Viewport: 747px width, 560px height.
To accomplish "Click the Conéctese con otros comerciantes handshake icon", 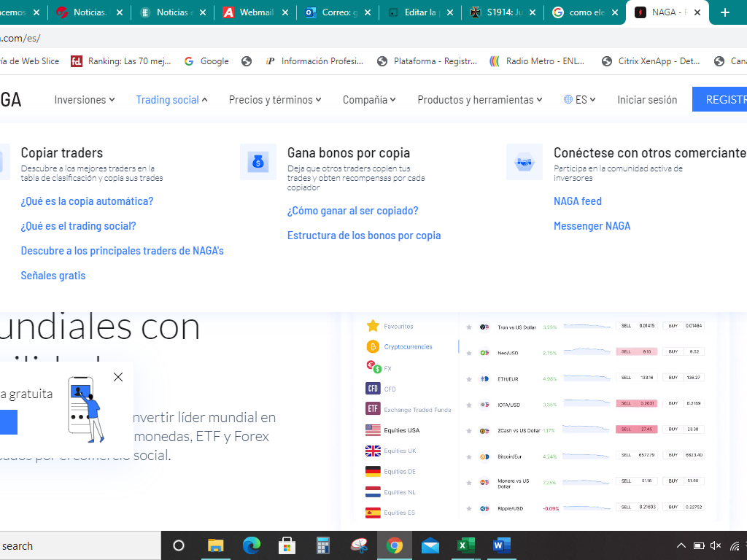I will 524,162.
